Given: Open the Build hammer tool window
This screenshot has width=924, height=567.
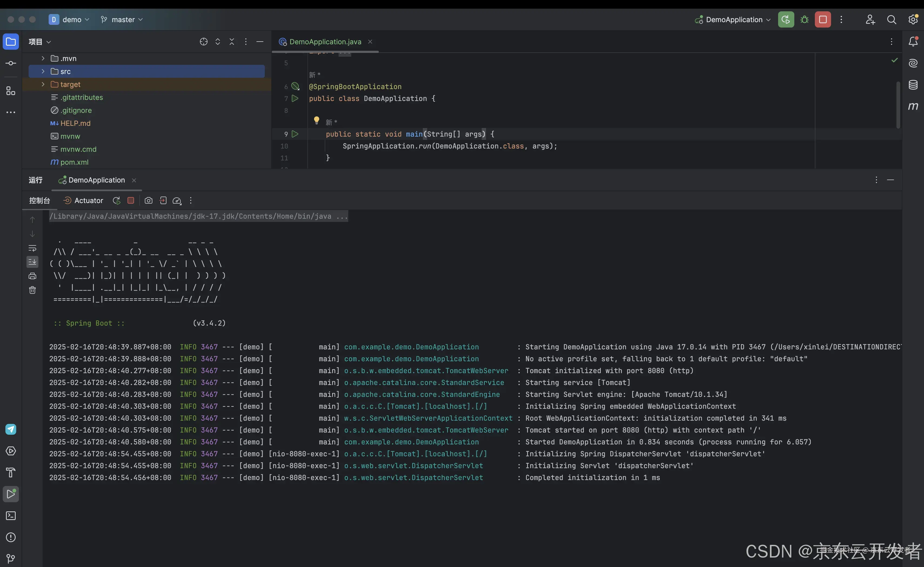Looking at the screenshot, I should point(11,473).
